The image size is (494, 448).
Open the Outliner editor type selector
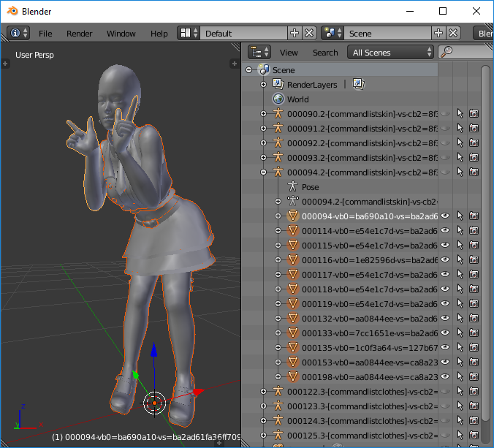click(x=259, y=52)
